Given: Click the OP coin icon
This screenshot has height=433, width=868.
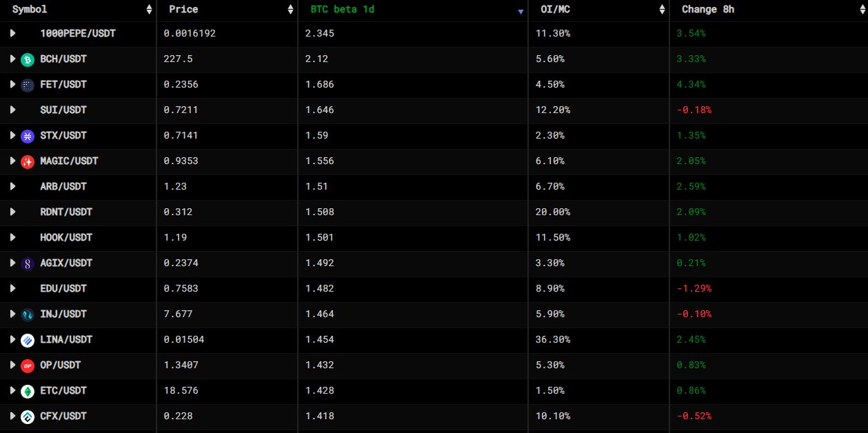Looking at the screenshot, I should coord(28,365).
